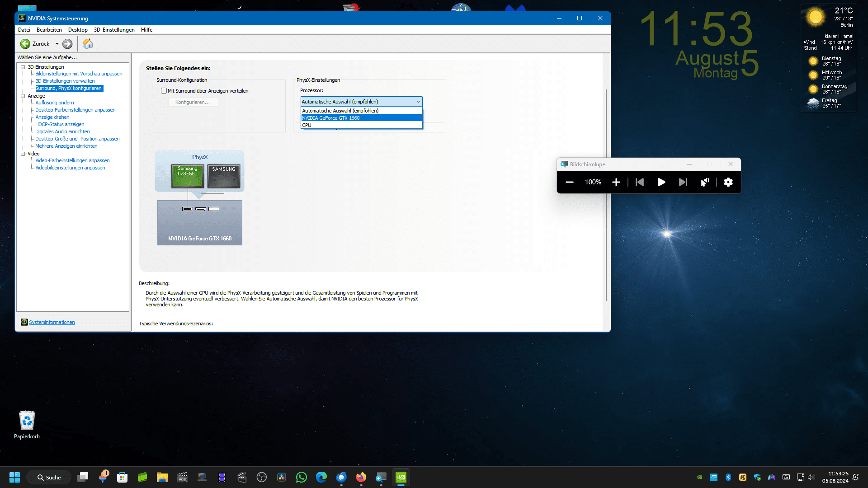Image resolution: width=868 pixels, height=488 pixels.
Task: Open Auflösung ändern
Action: [54, 103]
